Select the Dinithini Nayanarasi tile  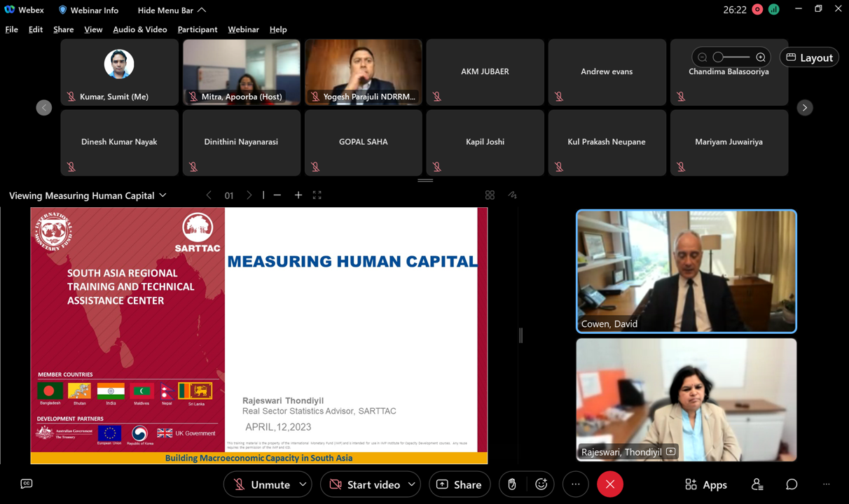click(x=242, y=142)
